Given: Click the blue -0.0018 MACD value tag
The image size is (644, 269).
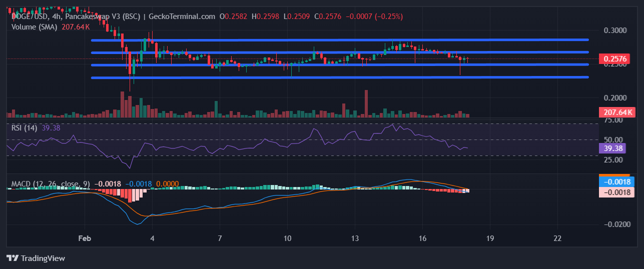Looking at the screenshot, I should pyautogui.click(x=616, y=182).
